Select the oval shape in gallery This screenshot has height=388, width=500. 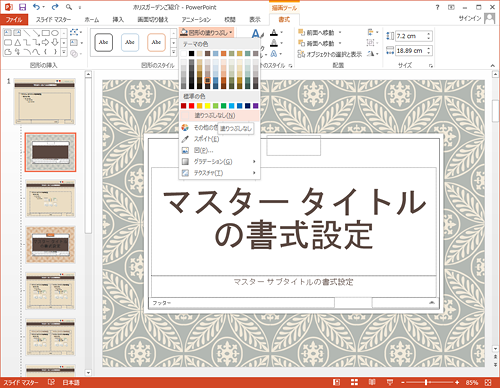(x=55, y=33)
